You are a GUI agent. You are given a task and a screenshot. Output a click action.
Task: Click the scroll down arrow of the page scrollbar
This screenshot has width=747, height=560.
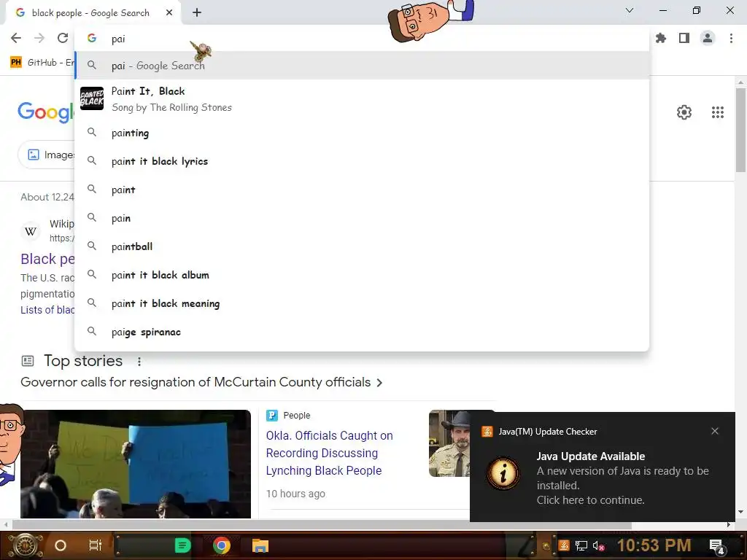[740, 512]
